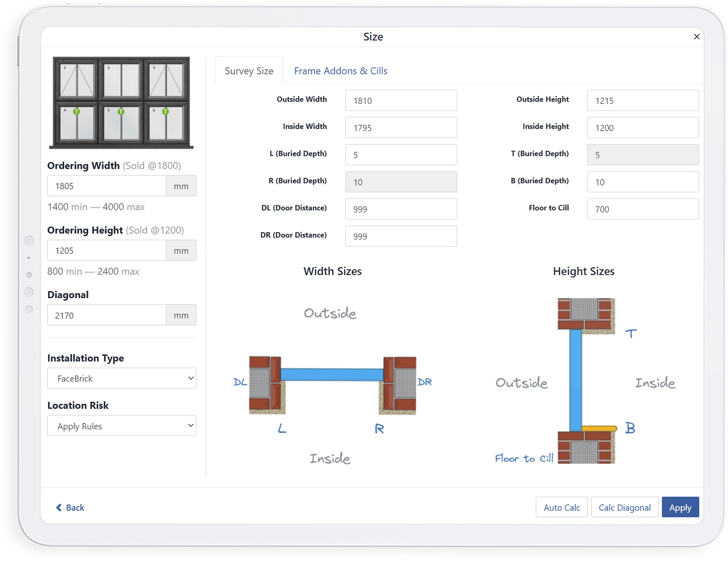Click green T marker on pane 6
The width and height of the screenshot is (728, 561).
pyautogui.click(x=165, y=112)
